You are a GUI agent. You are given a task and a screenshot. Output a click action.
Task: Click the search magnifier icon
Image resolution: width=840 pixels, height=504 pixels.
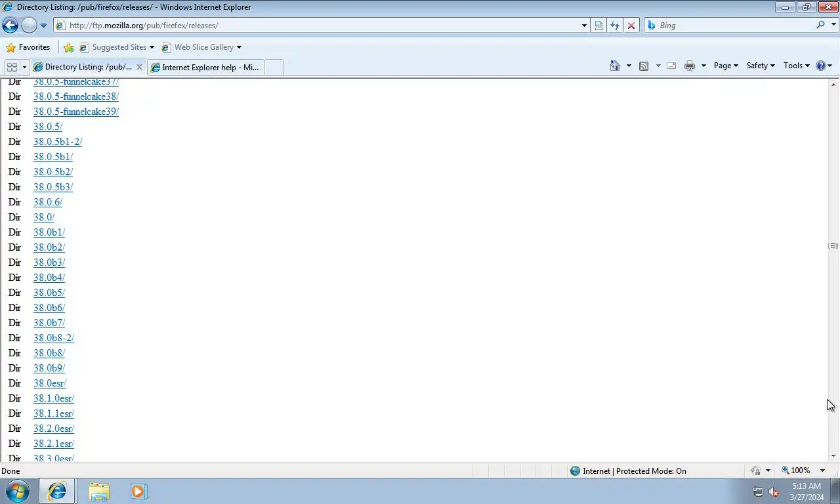click(820, 25)
